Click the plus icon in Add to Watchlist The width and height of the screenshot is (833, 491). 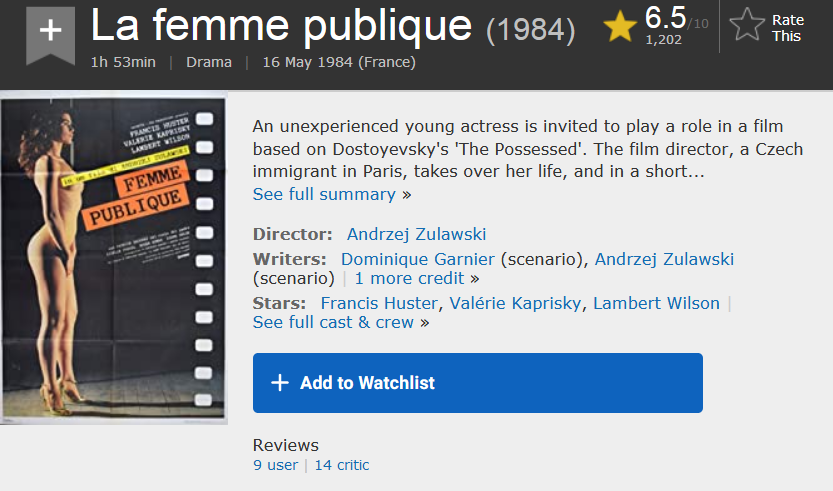(x=280, y=383)
